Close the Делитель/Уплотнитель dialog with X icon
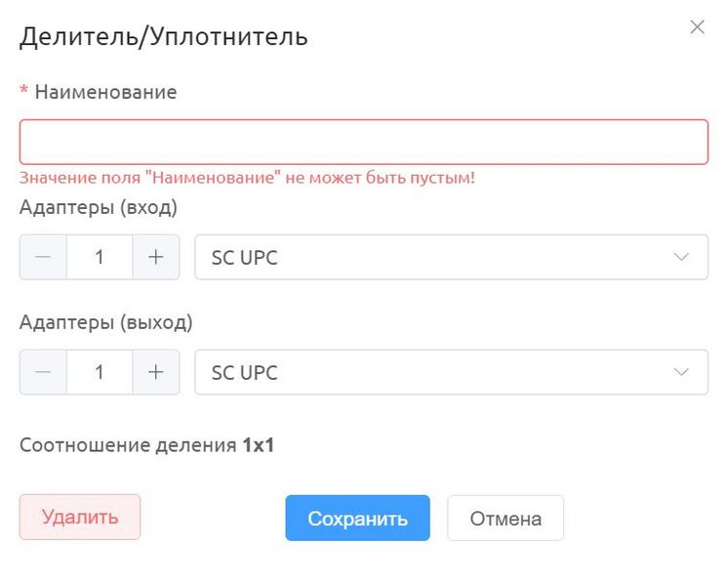 click(x=697, y=27)
